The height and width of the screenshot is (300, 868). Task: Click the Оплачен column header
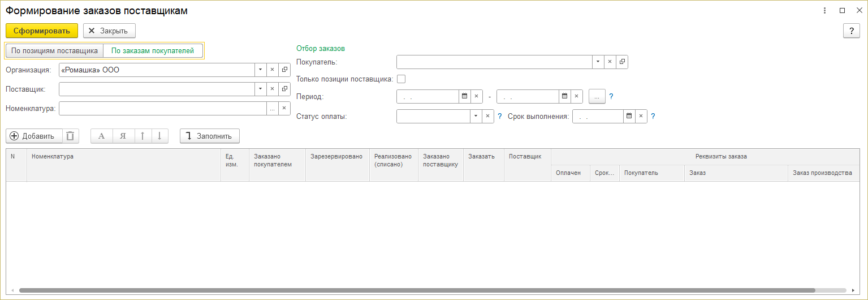570,173
